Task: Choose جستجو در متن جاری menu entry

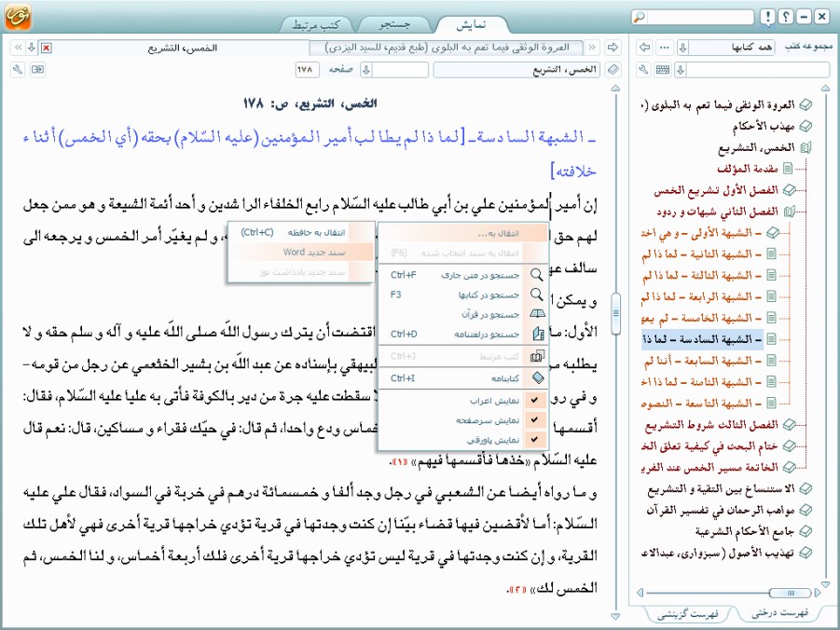Action: 464,275
